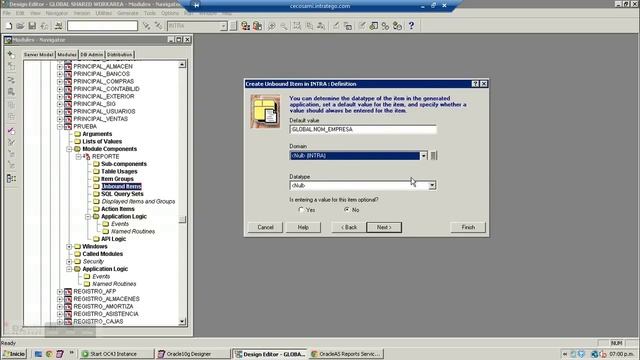This screenshot has height=360, width=640.
Task: Click the bottom hierarchy icon in navigator sidebar
Action: click(x=11, y=178)
